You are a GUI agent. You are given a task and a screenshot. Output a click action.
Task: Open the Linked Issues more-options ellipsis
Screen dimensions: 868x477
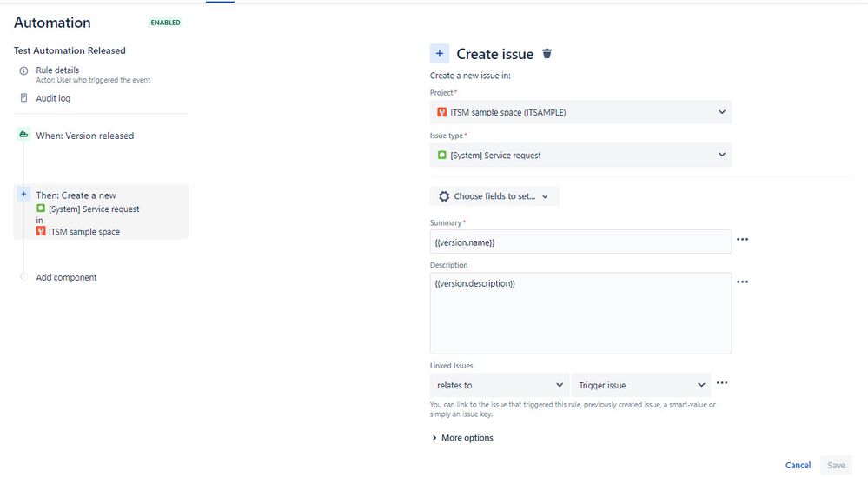coord(722,383)
